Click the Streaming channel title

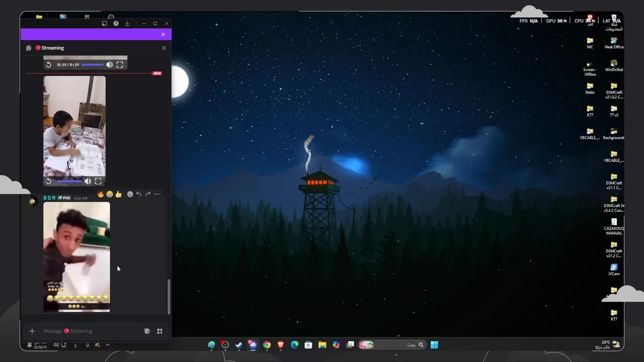(x=52, y=48)
